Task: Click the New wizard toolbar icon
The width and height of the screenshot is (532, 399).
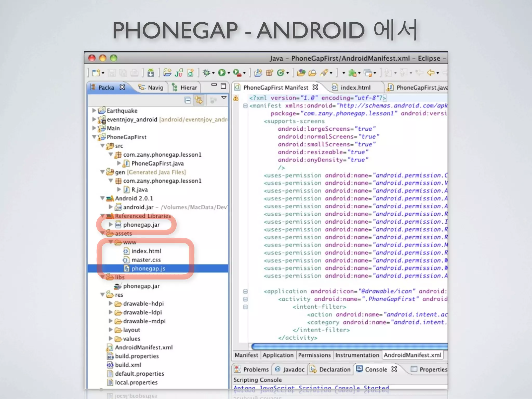Action: coord(96,73)
